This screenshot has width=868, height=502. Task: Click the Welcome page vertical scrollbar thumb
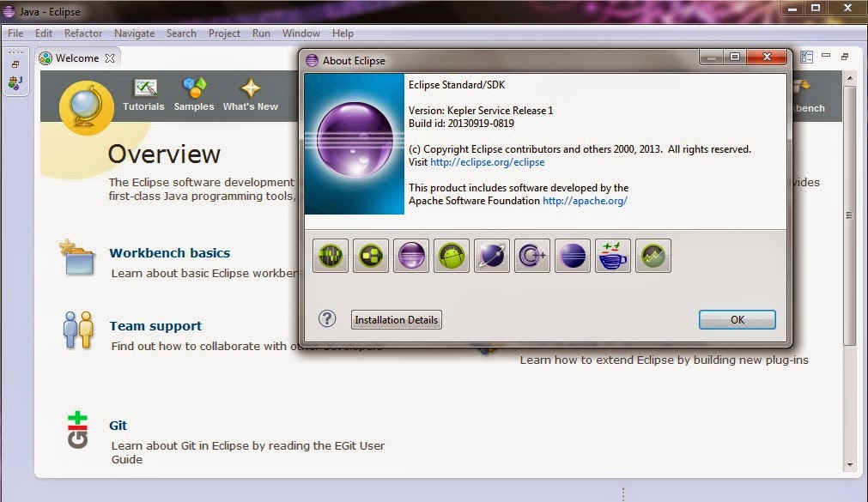pyautogui.click(x=850, y=216)
